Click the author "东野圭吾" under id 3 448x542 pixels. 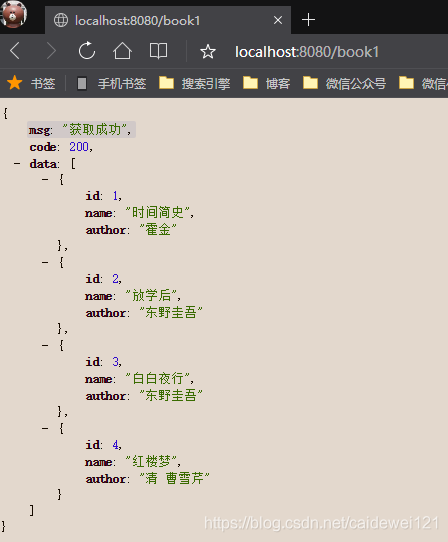171,395
